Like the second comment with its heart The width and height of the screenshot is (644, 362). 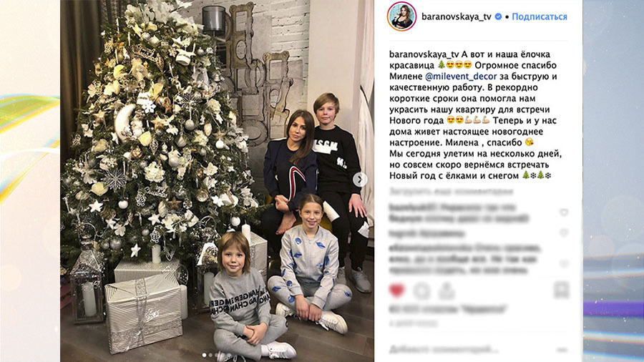(564, 233)
